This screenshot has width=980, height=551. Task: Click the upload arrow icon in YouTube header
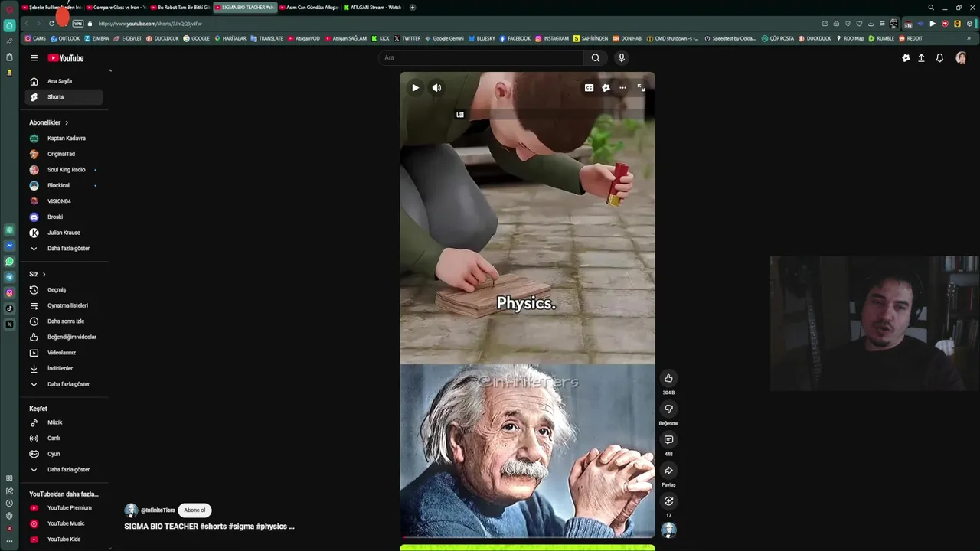[921, 58]
